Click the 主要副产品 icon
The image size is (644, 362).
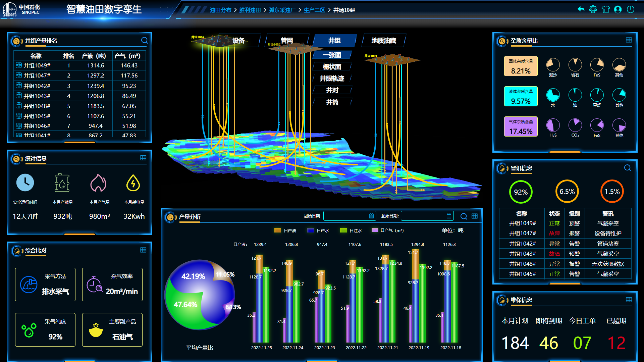tap(96, 330)
